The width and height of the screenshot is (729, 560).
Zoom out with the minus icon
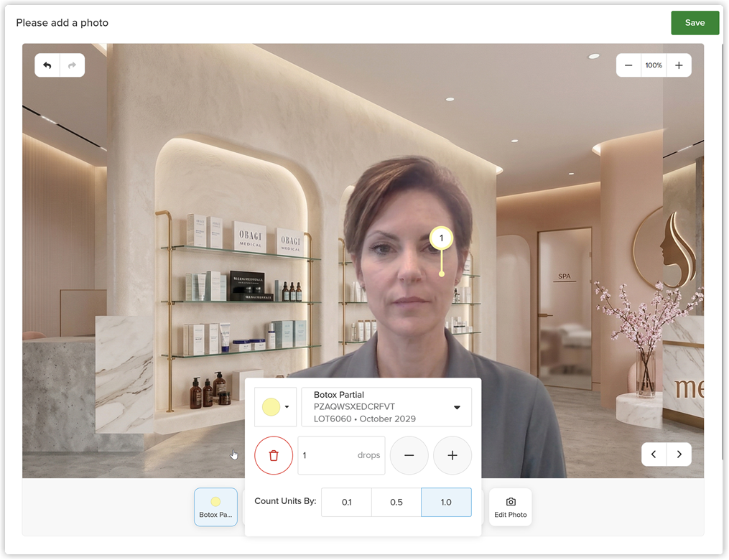point(628,65)
